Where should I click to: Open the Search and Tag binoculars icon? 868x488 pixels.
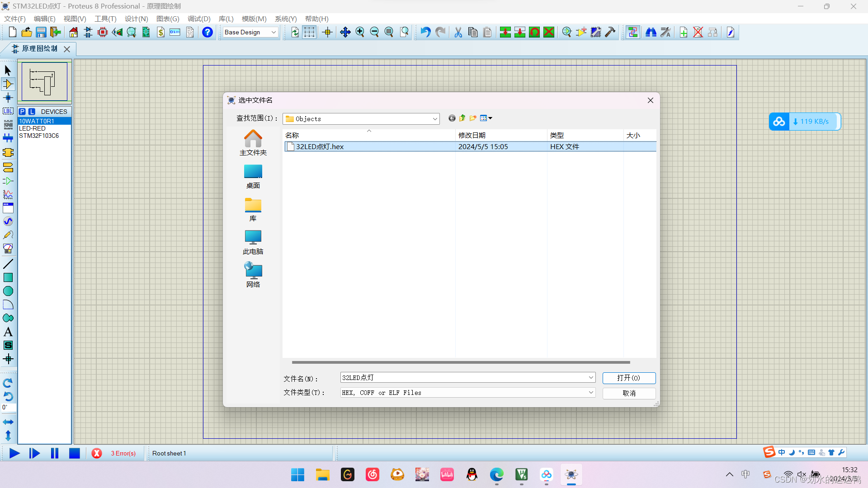click(651, 32)
